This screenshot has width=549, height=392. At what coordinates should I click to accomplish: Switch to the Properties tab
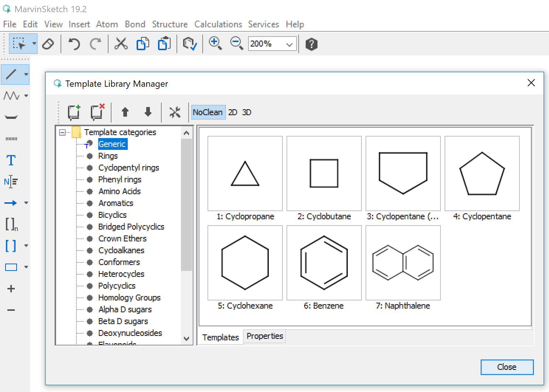[x=265, y=336]
